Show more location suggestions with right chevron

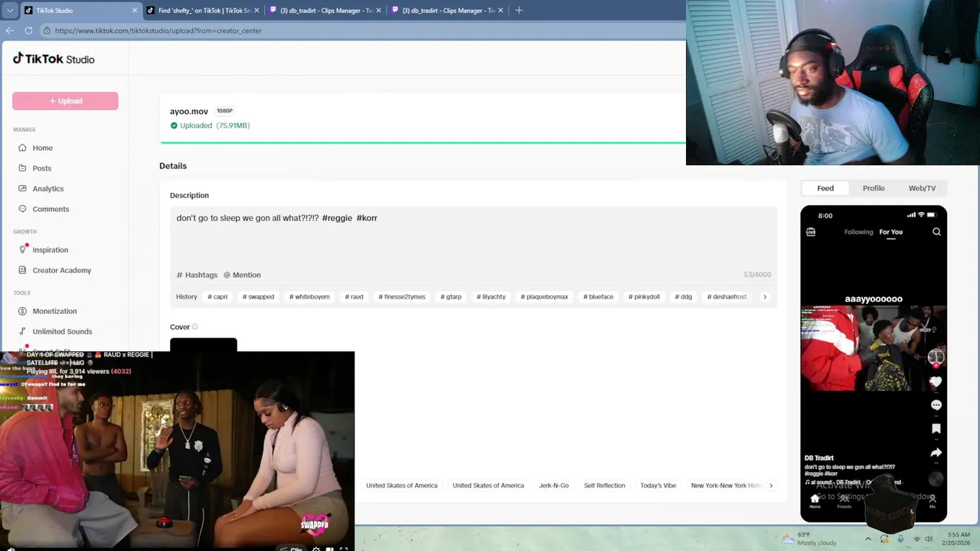pyautogui.click(x=771, y=485)
